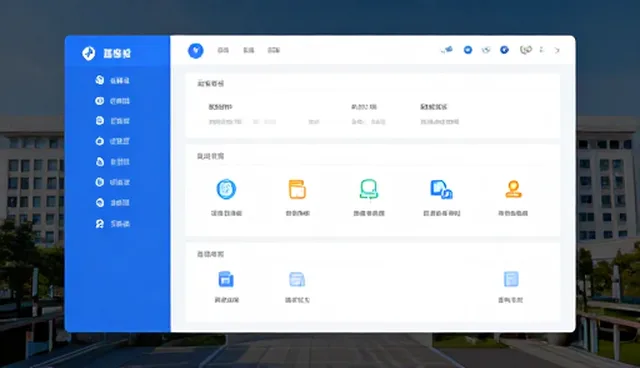Open the dark blue calendar icon in bottom panel
The image size is (640, 368).
coord(226,279)
